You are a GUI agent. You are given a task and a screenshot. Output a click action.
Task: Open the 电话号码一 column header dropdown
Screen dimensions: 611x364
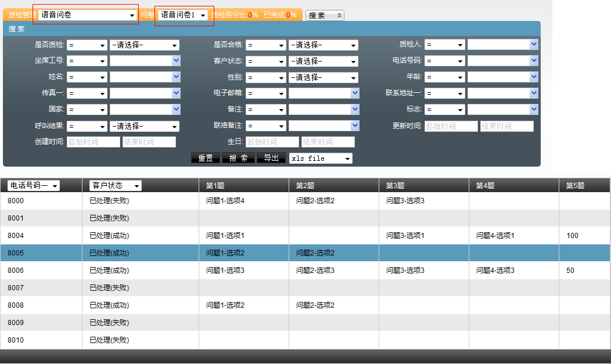coord(34,186)
